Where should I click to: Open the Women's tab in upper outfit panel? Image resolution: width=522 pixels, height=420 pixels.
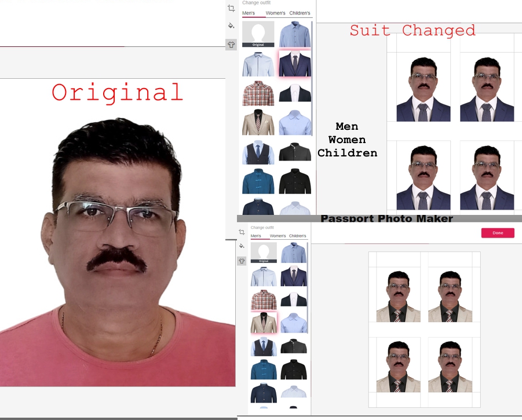click(x=275, y=13)
